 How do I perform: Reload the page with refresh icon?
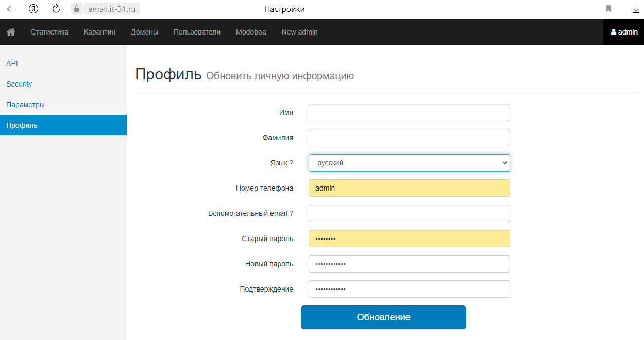click(57, 9)
